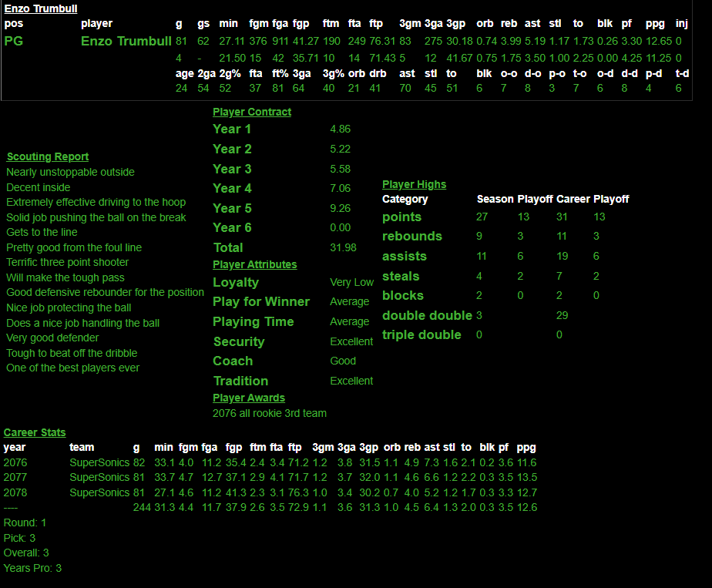Select the 'points' row in Player Highs

tap(402, 217)
